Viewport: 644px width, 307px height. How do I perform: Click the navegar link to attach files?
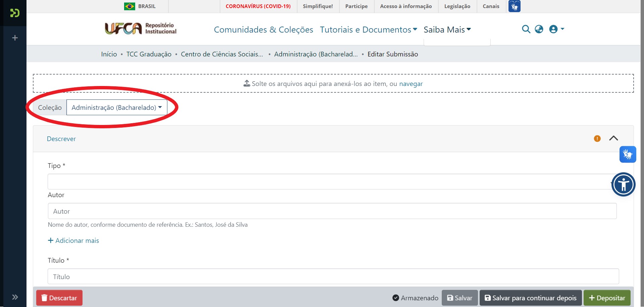click(411, 84)
